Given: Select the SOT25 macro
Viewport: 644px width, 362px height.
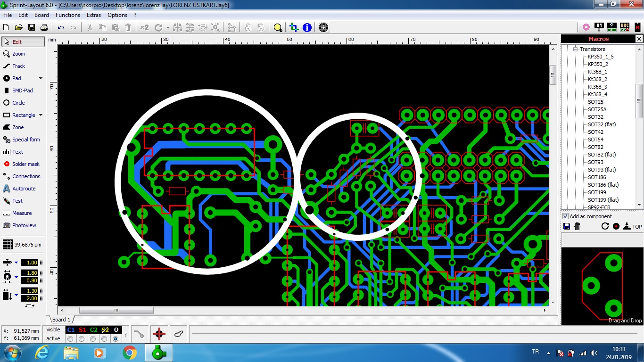Looking at the screenshot, I should (595, 102).
